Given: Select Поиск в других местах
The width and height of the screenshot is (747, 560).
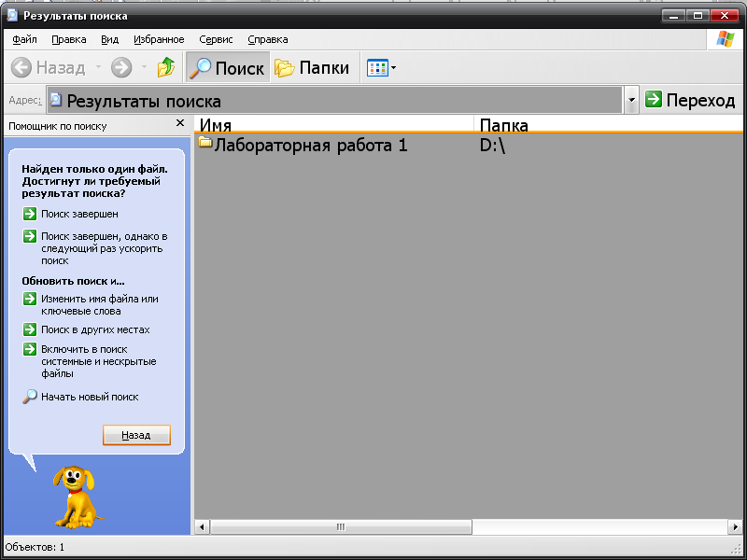Looking at the screenshot, I should pos(95,329).
